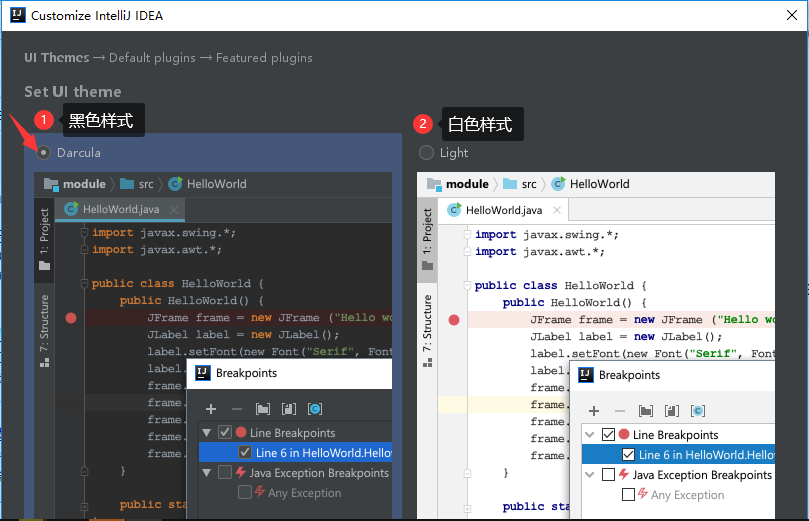This screenshot has width=809, height=521.
Task: Select the Line 6 in HelloWorld row in the Light preview
Action: tap(678, 454)
